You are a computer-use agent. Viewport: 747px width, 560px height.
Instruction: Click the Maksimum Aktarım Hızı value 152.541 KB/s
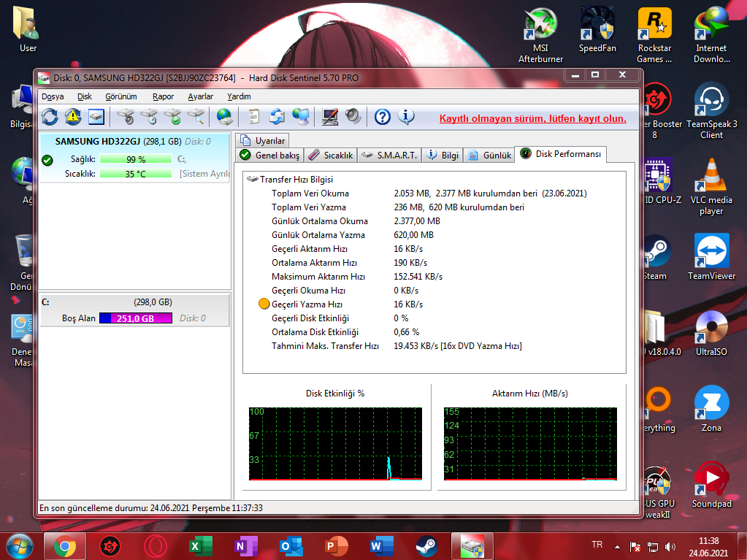click(x=418, y=277)
